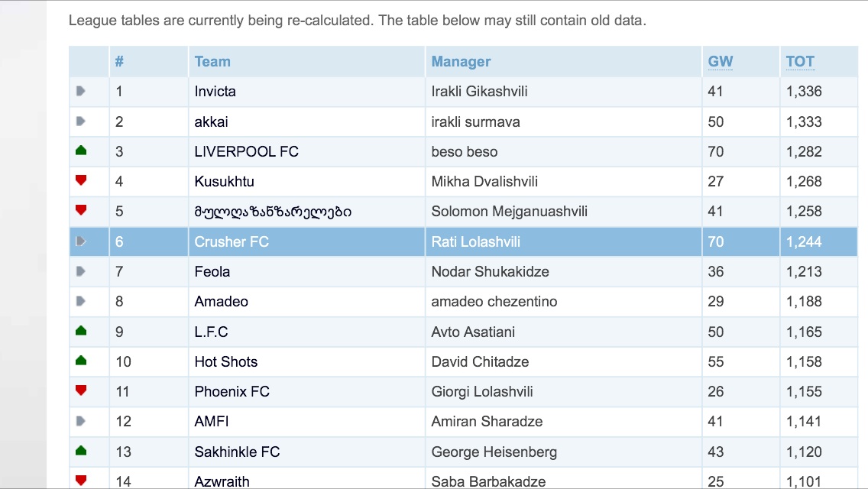Viewport: 868px width, 489px height.
Task: Select the highlighted Crusher FC row
Action: pos(231,242)
